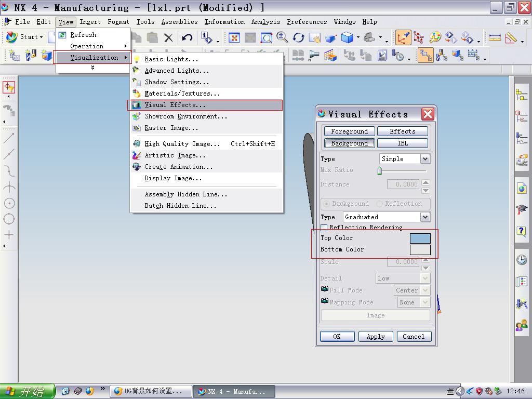This screenshot has height=399, width=532.
Task: Click the Rotate view icon
Action: point(299,37)
